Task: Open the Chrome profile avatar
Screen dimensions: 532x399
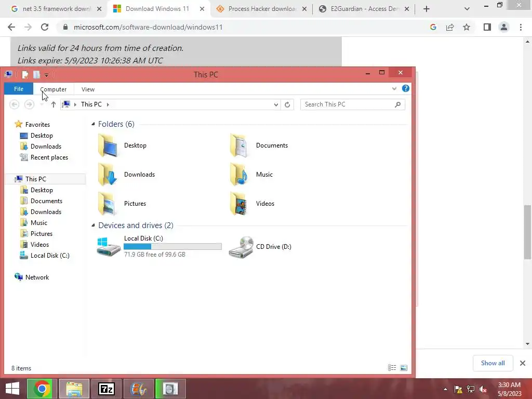Action: [504, 27]
